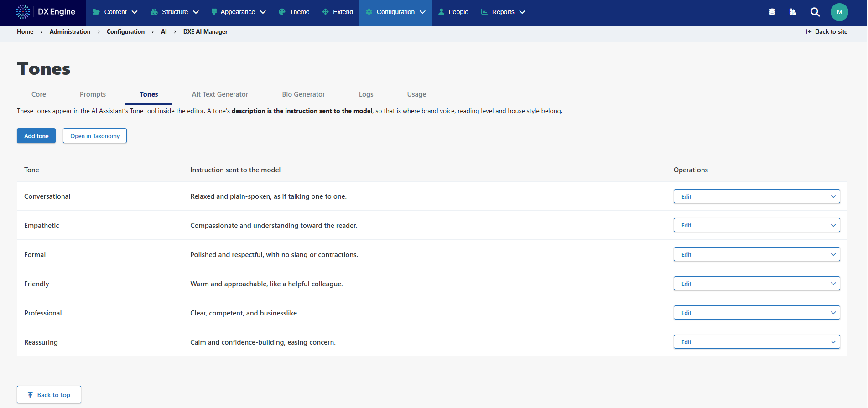This screenshot has height=408, width=868.
Task: Open operations dropdown for Friendly tone
Action: 834,284
